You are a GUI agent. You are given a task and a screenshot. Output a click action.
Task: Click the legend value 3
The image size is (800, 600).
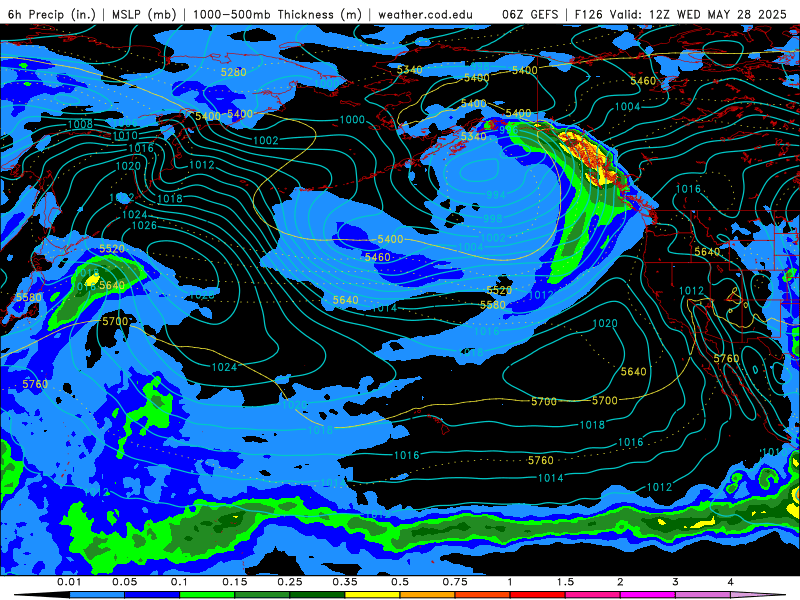pos(675,582)
